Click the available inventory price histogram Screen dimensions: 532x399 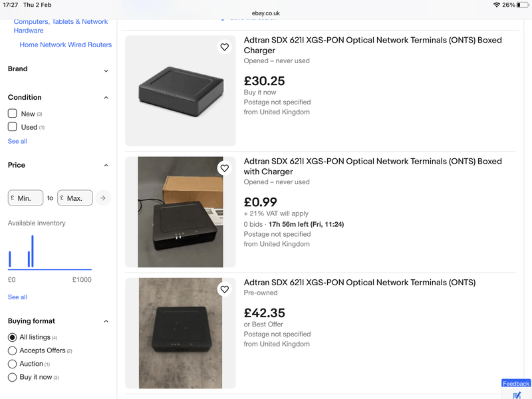49,253
